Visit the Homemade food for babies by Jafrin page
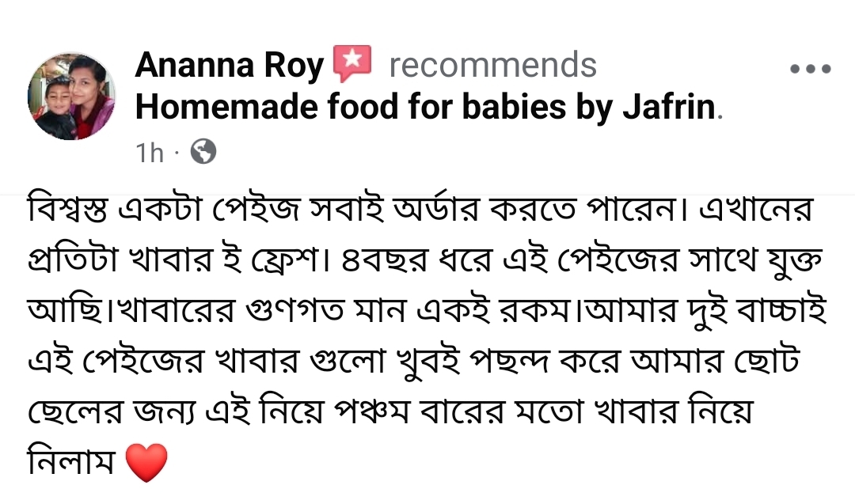855x504 pixels. [x=426, y=108]
